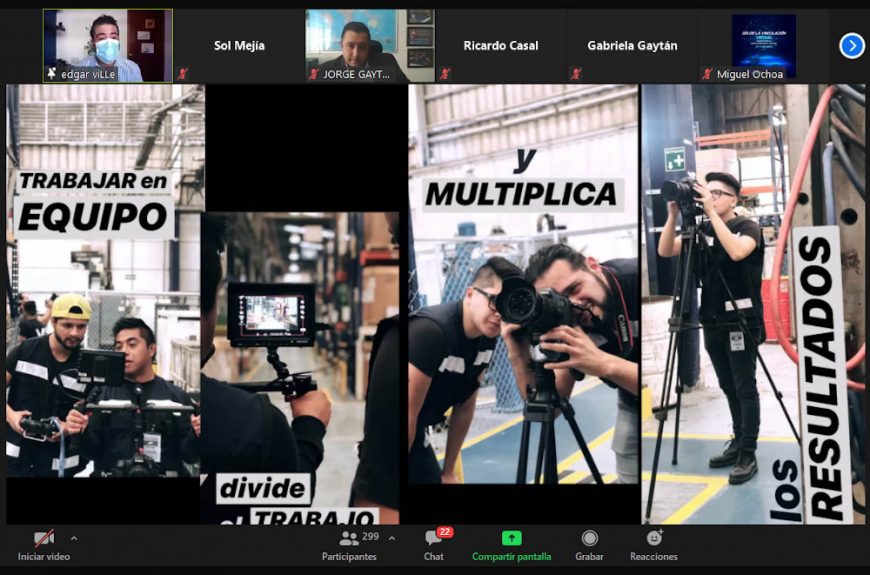The image size is (870, 575).
Task: Open the Reacciones emoji icon
Action: (x=654, y=538)
